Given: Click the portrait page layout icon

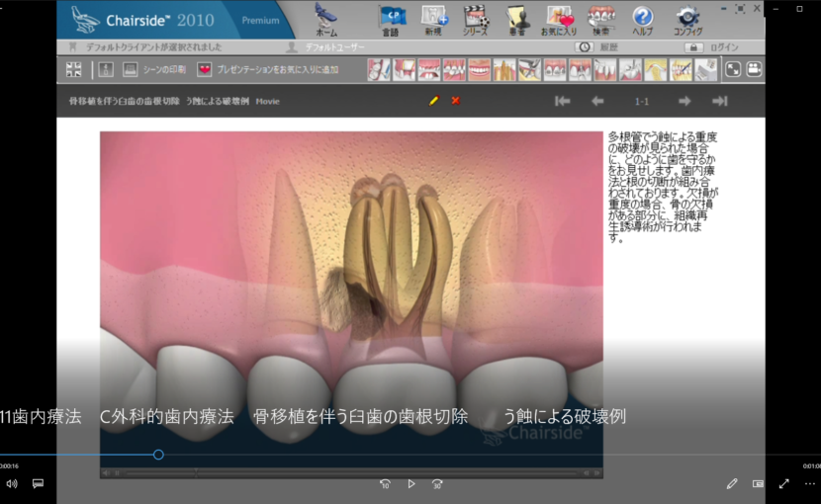Looking at the screenshot, I should pyautogui.click(x=106, y=69).
